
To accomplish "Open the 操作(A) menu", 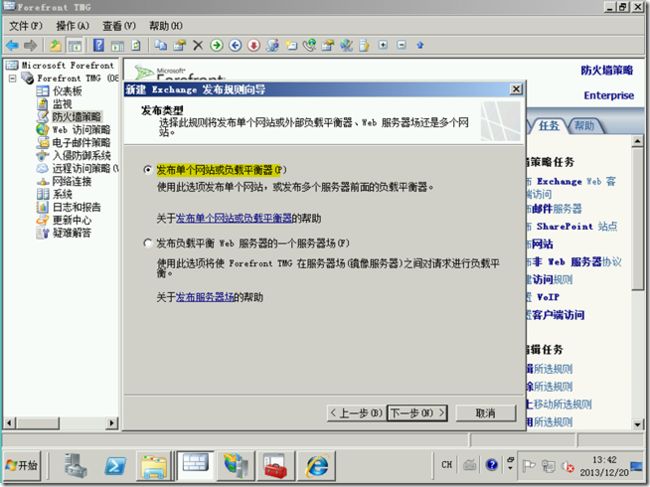I will 73,26.
